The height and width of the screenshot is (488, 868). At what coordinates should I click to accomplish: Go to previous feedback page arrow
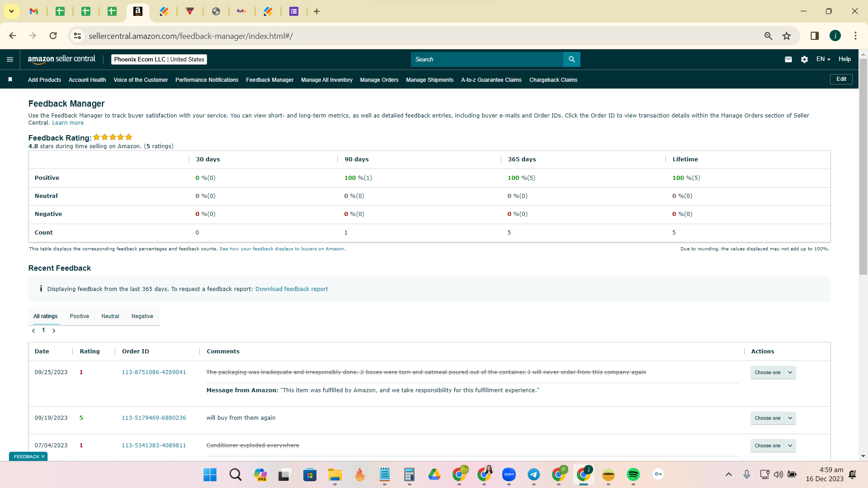tap(33, 331)
